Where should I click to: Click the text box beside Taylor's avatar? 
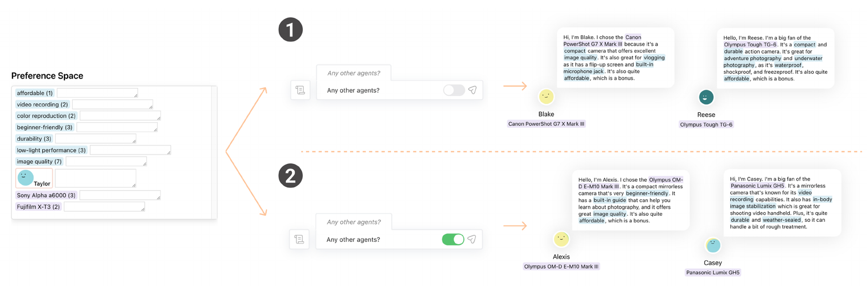(x=95, y=178)
